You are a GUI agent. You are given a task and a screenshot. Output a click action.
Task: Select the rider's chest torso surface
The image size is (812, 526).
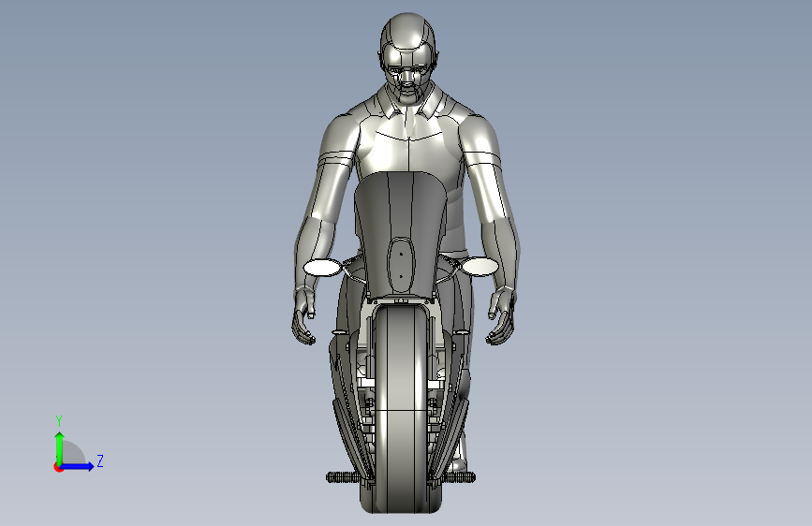[x=407, y=143]
